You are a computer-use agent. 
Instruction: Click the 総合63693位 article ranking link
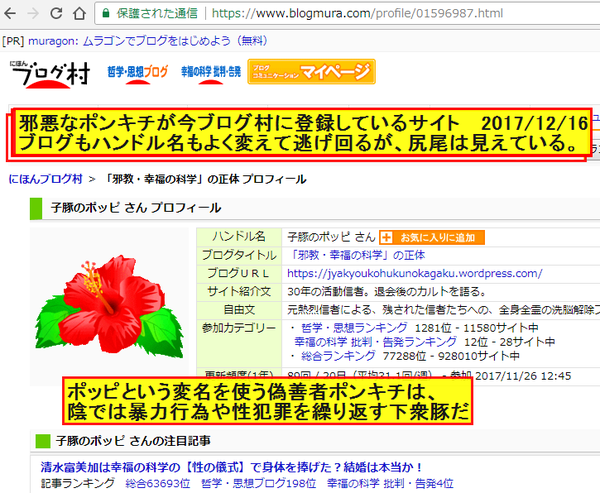click(158, 483)
